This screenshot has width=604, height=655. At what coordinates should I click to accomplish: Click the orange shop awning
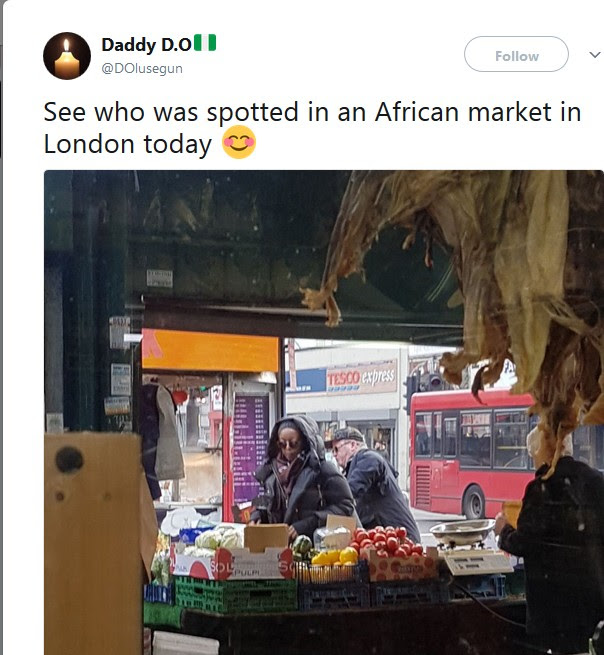click(210, 350)
